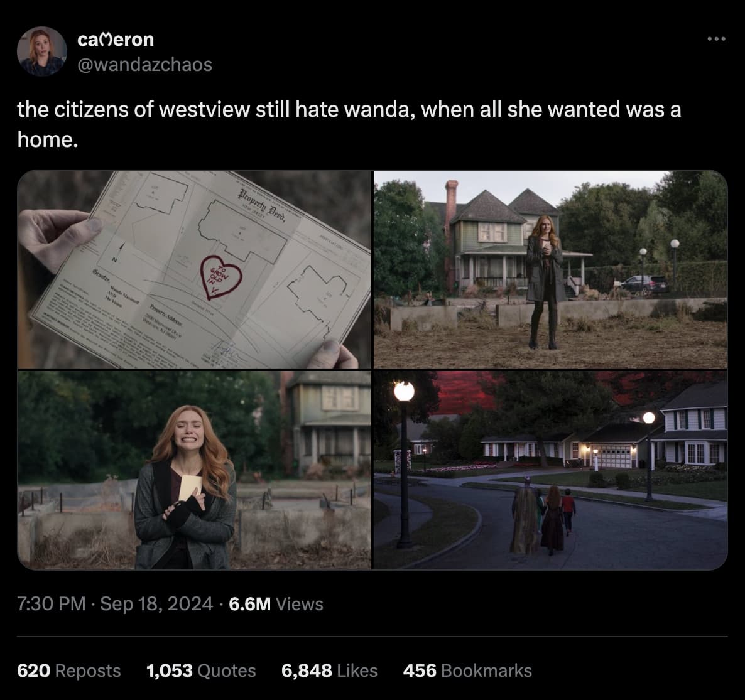Click the family walking down the street
This screenshot has width=745, height=700.
tap(543, 519)
